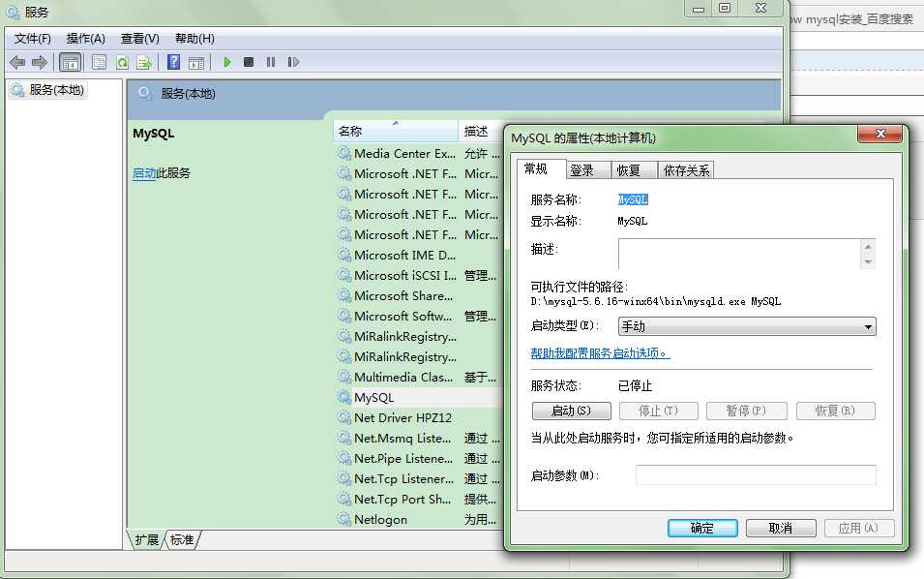The width and height of the screenshot is (924, 579).
Task: Start service with green play icon
Action: (x=227, y=62)
